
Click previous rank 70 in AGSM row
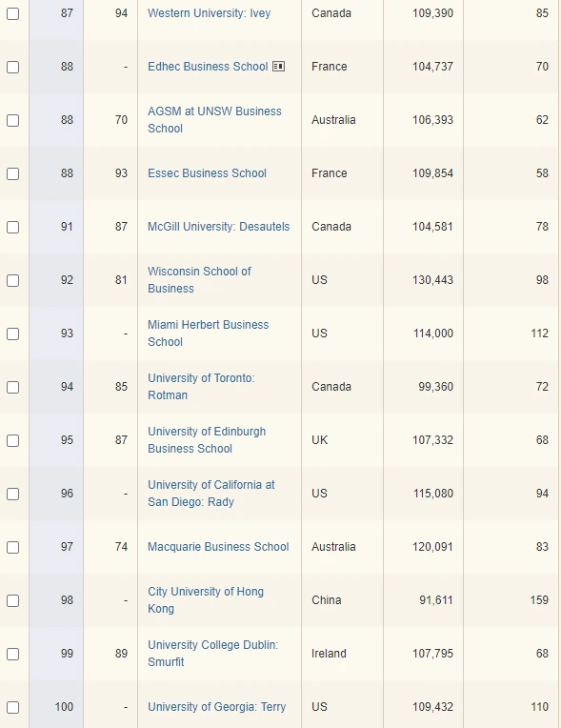click(121, 120)
